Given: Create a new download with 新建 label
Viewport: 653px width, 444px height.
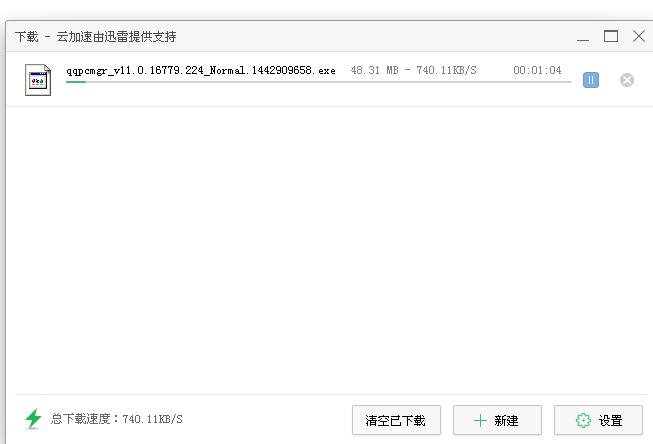Looking at the screenshot, I should (506, 421).
